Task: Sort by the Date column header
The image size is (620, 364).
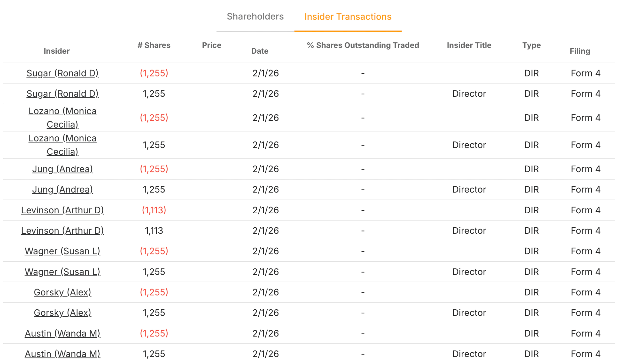Action: click(x=260, y=51)
